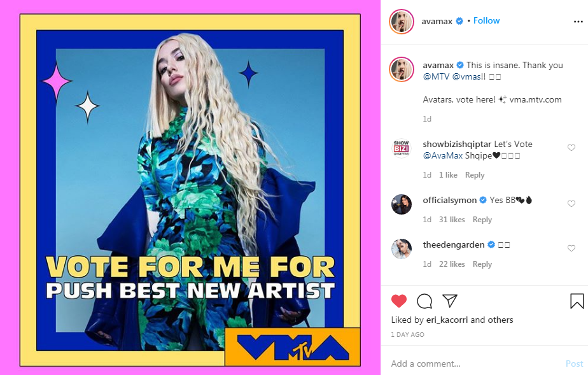Viewport: 588px width, 375px height.
Task: Open the @AvaMax mention in comment
Action: (443, 155)
